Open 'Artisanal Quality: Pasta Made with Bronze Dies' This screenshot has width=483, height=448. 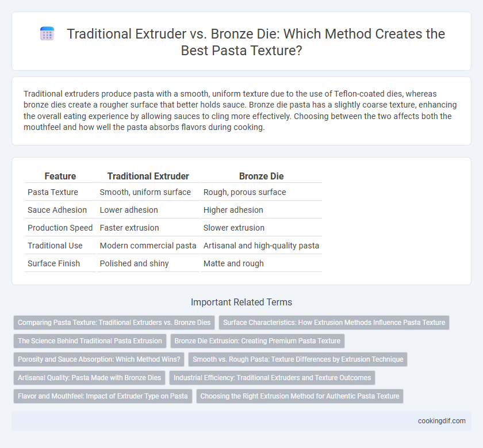(x=89, y=378)
